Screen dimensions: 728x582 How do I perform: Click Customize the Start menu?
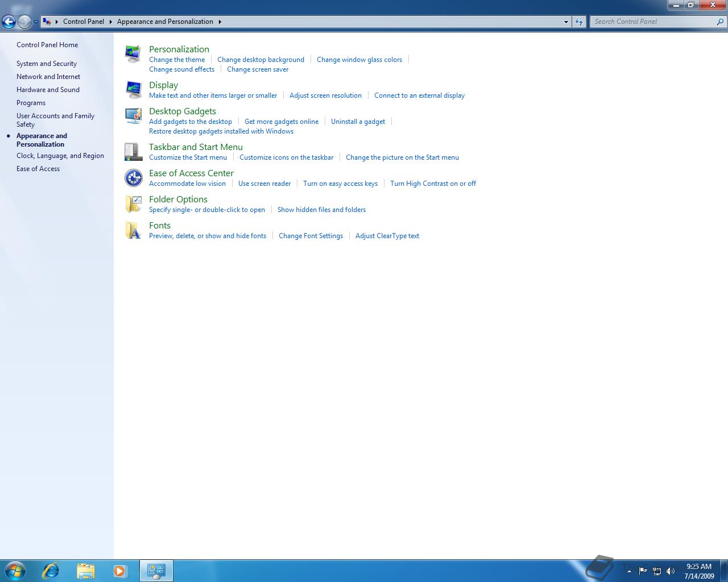pos(188,157)
